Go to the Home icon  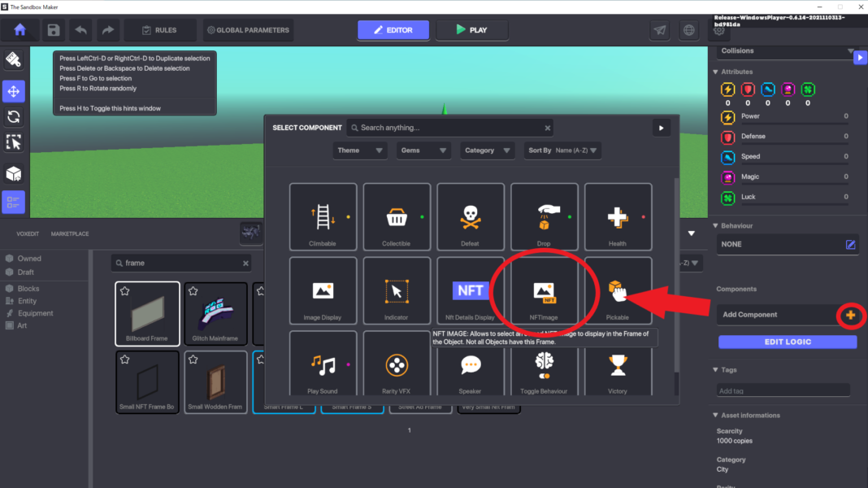pyautogui.click(x=20, y=30)
